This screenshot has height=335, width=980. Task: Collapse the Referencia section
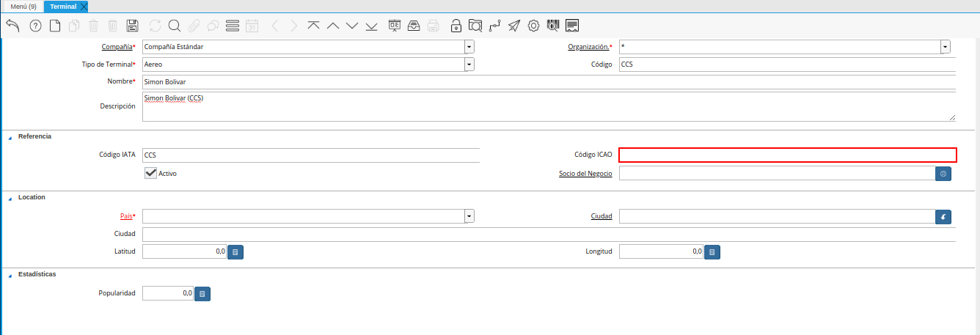10,137
